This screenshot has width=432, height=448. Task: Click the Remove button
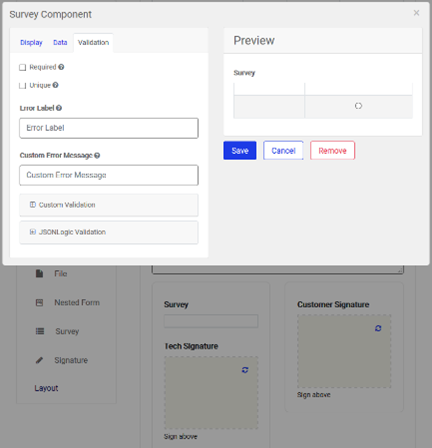pyautogui.click(x=332, y=151)
